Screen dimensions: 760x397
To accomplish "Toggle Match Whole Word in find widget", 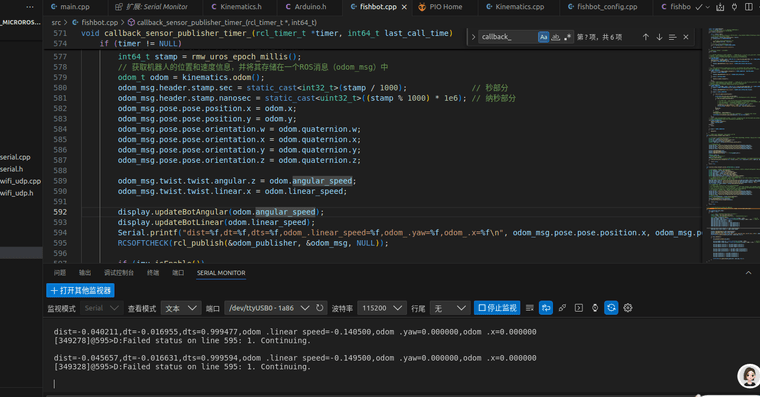I will (x=555, y=37).
